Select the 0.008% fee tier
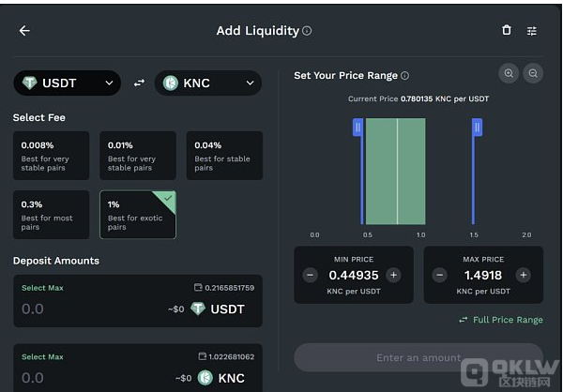This screenshot has width=563, height=392. click(x=51, y=156)
